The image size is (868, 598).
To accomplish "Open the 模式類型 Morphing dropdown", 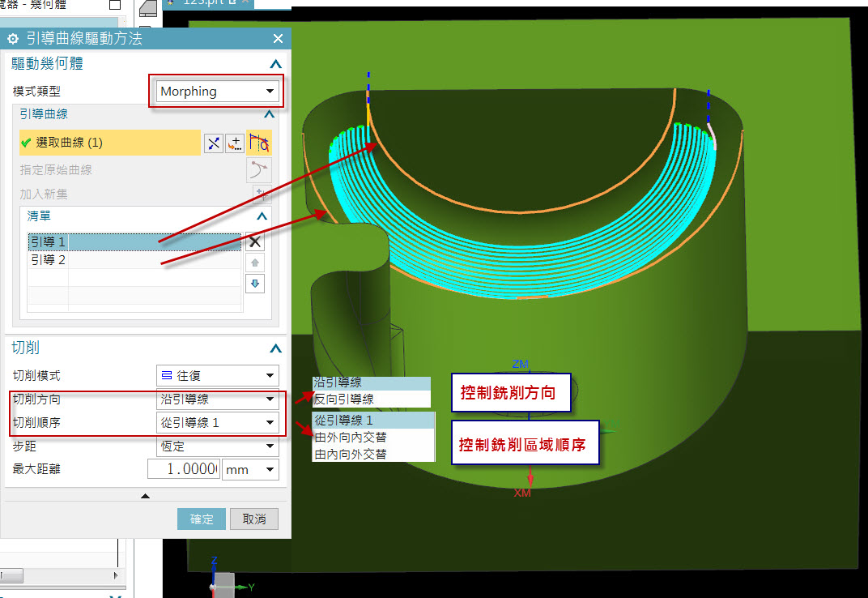I will [x=217, y=92].
